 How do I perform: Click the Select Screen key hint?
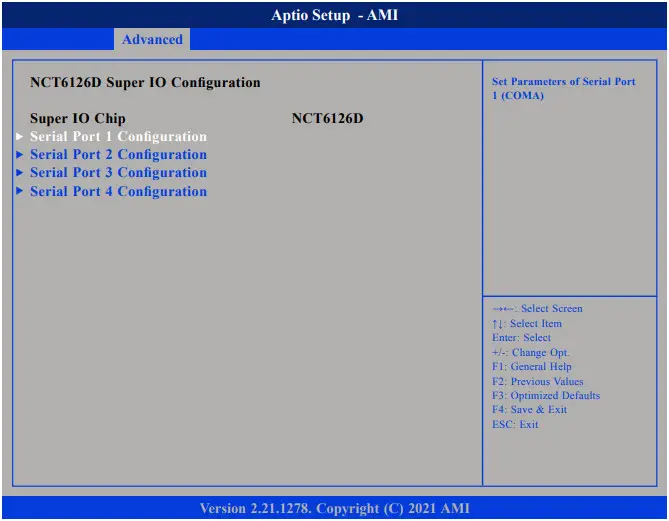pos(537,309)
